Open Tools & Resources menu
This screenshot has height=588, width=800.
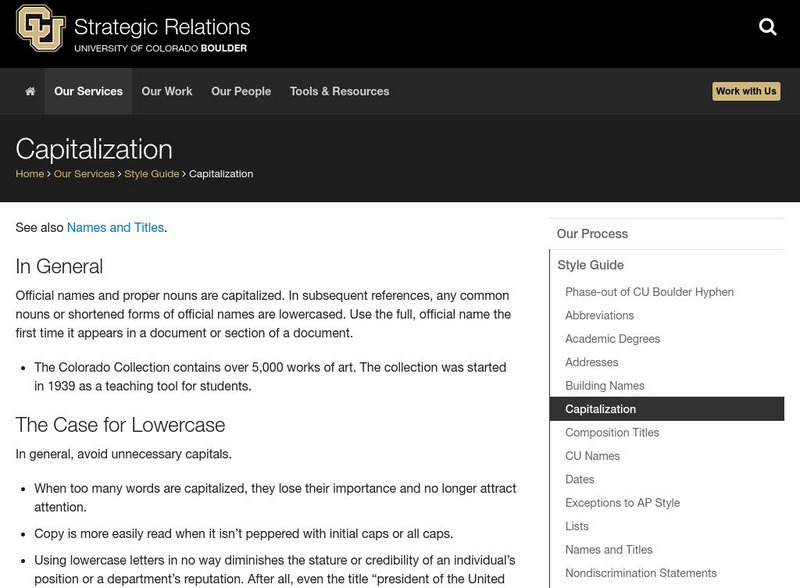tap(339, 91)
